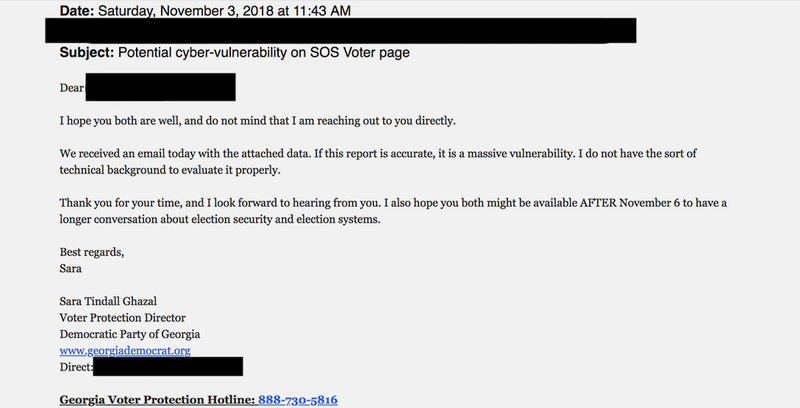800x408 pixels.
Task: Click the 'Sara Tindall Ghazal' signature name
Action: (108, 301)
